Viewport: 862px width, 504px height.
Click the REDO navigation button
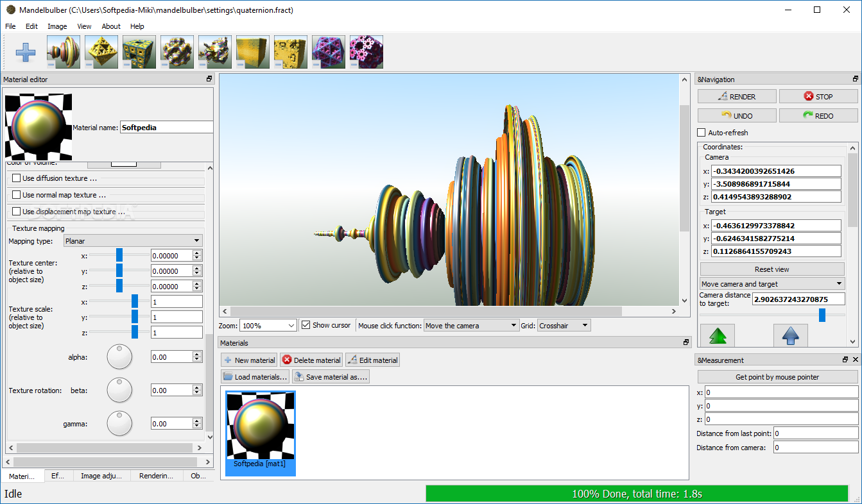(x=818, y=115)
